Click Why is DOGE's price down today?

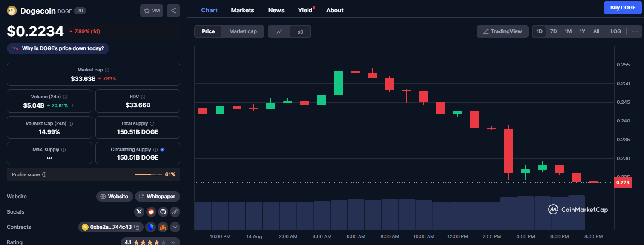coord(58,48)
